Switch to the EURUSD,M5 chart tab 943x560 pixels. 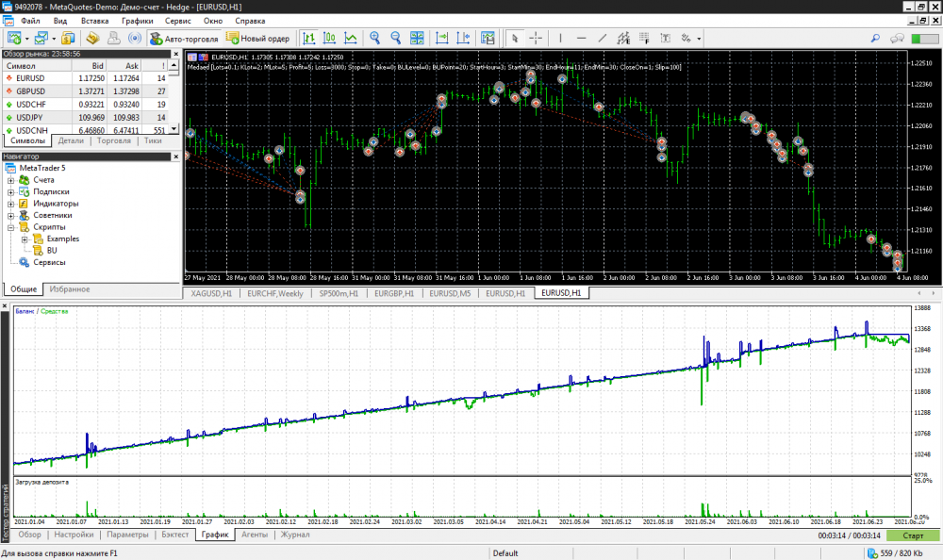450,293
